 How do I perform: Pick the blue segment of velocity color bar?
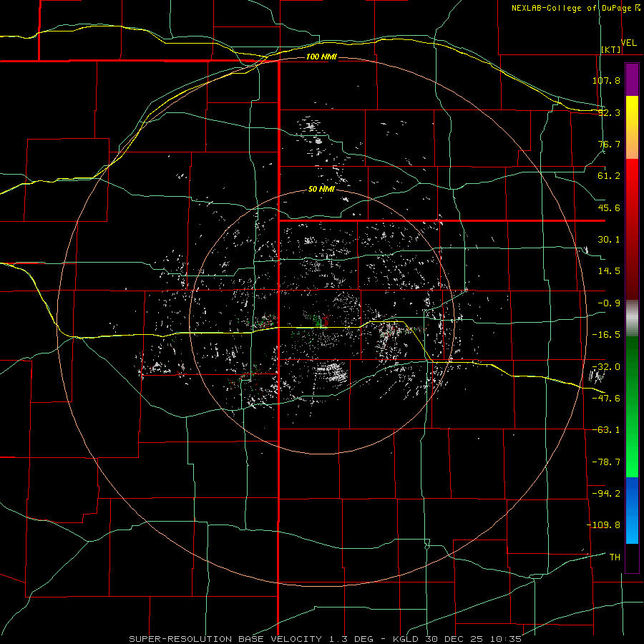(x=632, y=510)
